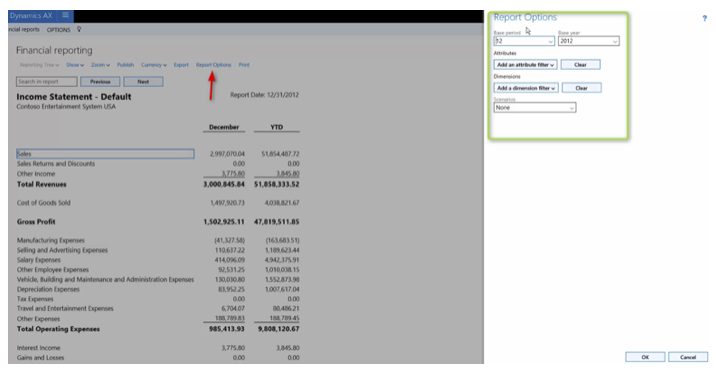The width and height of the screenshot is (716, 379).
Task: Click the Gains and Losses row
Action: tap(40, 358)
